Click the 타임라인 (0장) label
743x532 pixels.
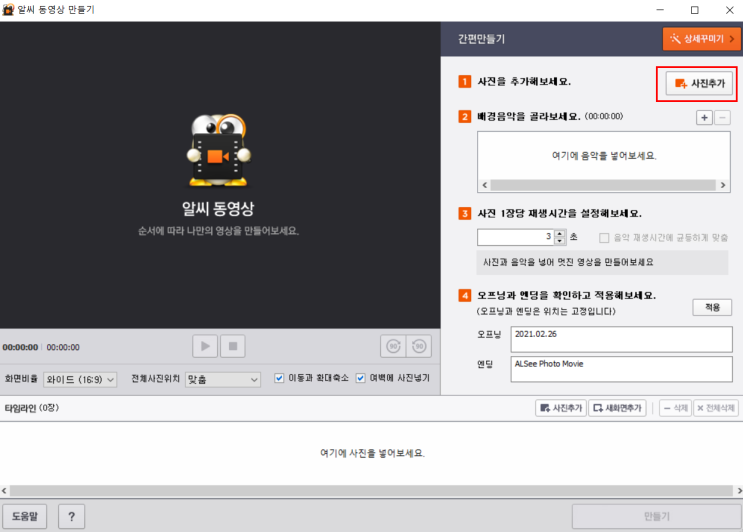[32, 408]
